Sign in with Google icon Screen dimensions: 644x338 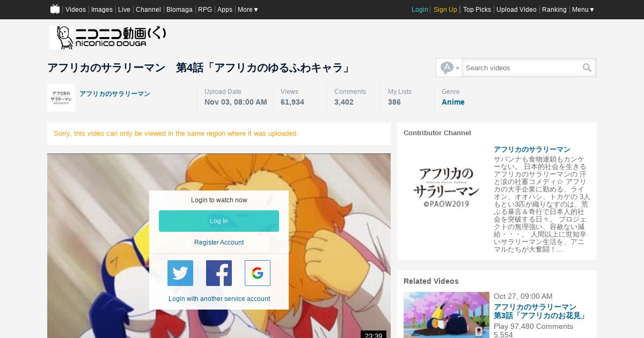pyautogui.click(x=258, y=273)
